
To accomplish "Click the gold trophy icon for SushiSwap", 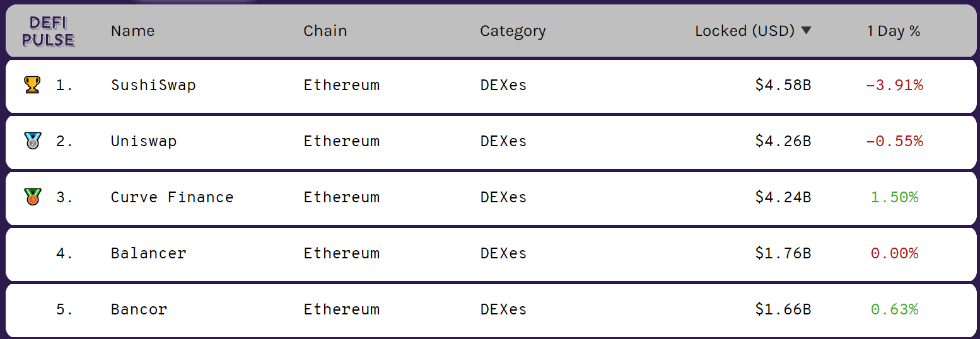I will click(x=32, y=84).
